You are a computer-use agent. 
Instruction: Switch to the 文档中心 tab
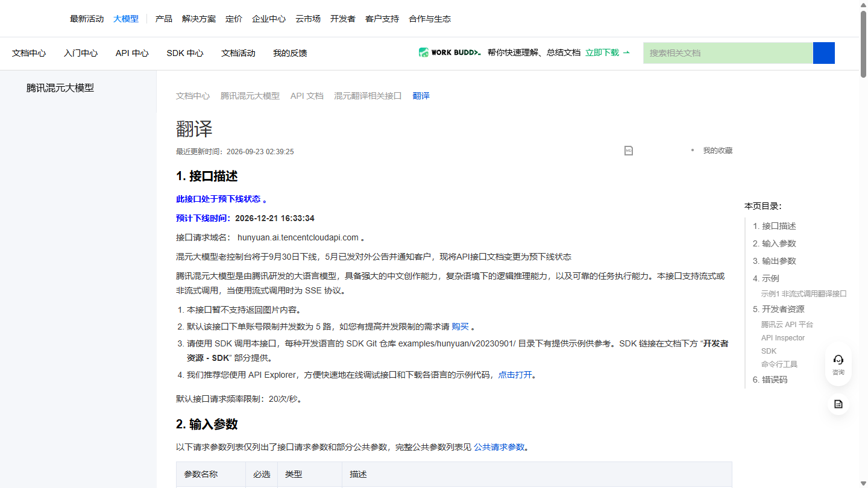[29, 53]
